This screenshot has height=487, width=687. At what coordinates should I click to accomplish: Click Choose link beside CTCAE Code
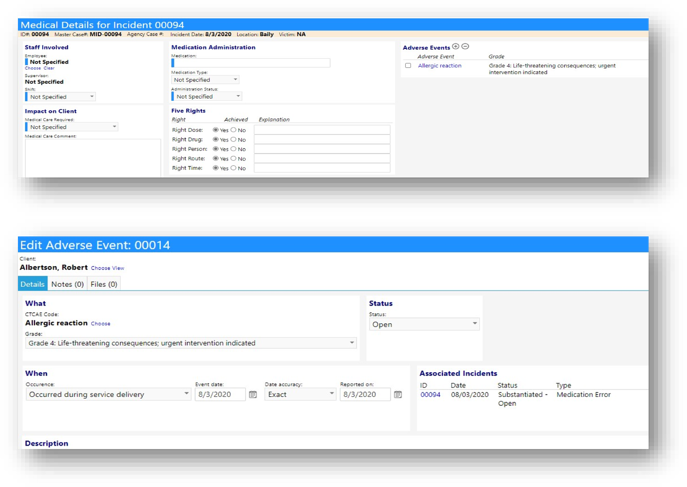pyautogui.click(x=100, y=324)
